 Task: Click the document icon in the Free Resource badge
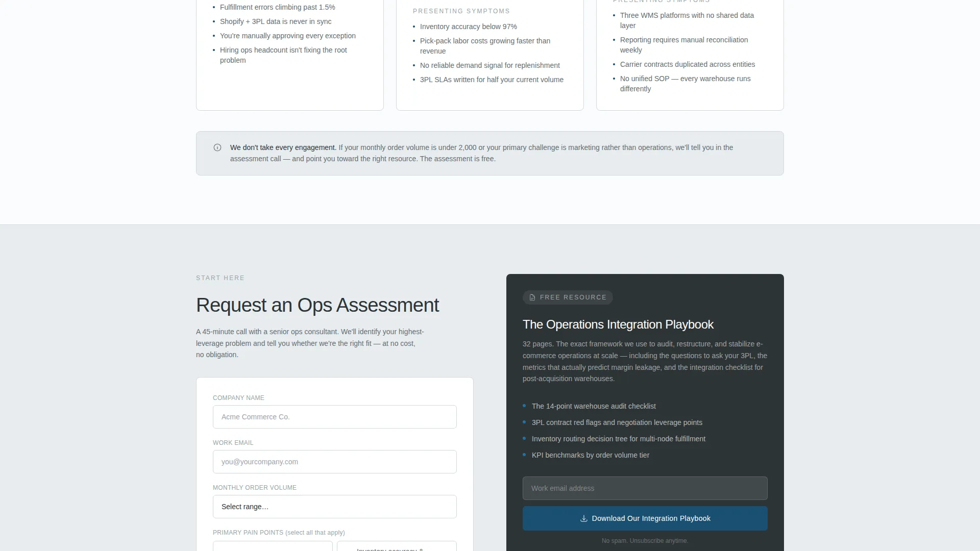(x=532, y=297)
